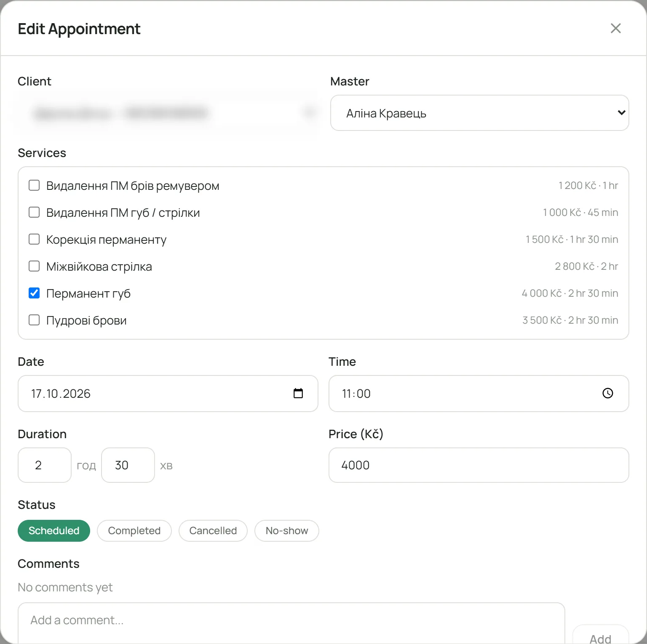The height and width of the screenshot is (644, 647).
Task: Click the text 3 500 Kč · 2 hr 30 min
Action: tap(570, 320)
